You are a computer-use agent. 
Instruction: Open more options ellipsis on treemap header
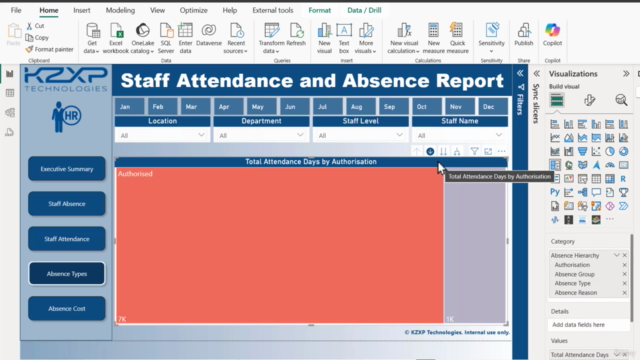[502, 151]
